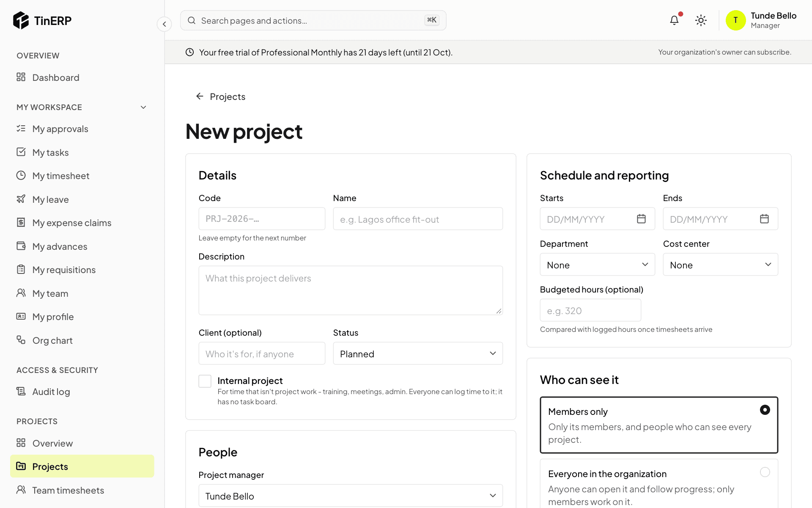
Task: Click the My approvals checklist icon
Action: [21, 128]
